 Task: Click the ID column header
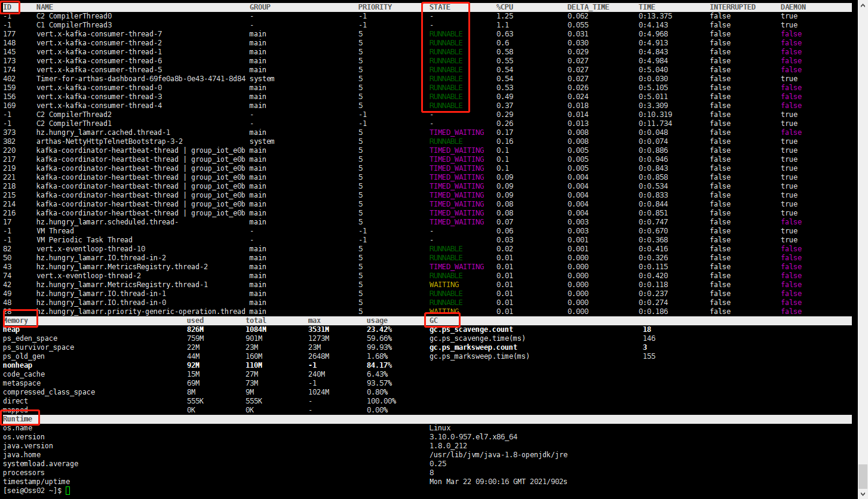7,7
